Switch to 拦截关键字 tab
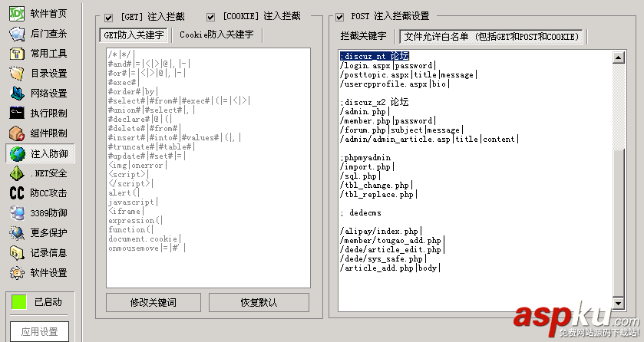This screenshot has width=644, height=342. 364,36
